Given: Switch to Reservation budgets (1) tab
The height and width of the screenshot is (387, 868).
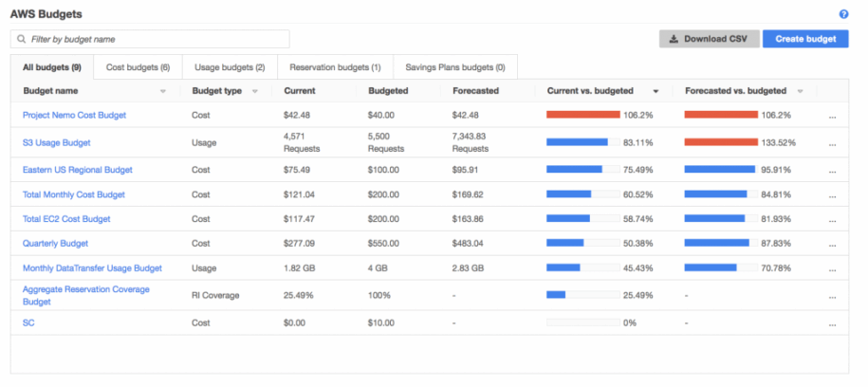Looking at the screenshot, I should [335, 67].
